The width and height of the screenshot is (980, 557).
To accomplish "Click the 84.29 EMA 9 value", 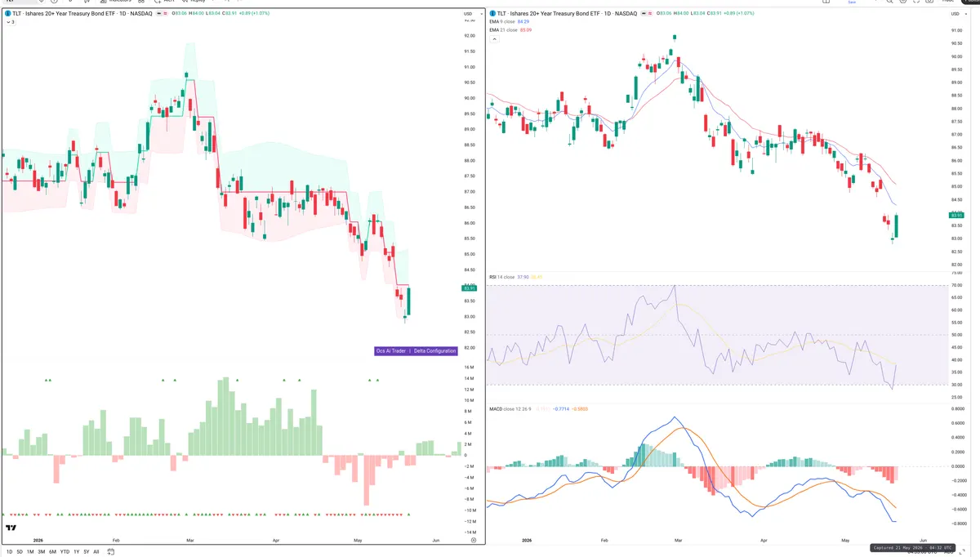I will 524,22.
